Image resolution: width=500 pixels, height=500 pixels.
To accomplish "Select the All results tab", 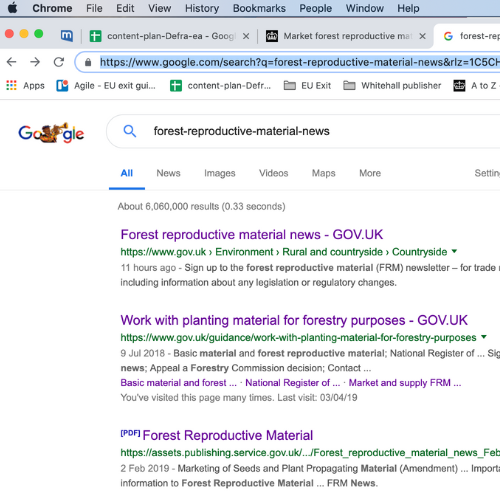I will [127, 173].
